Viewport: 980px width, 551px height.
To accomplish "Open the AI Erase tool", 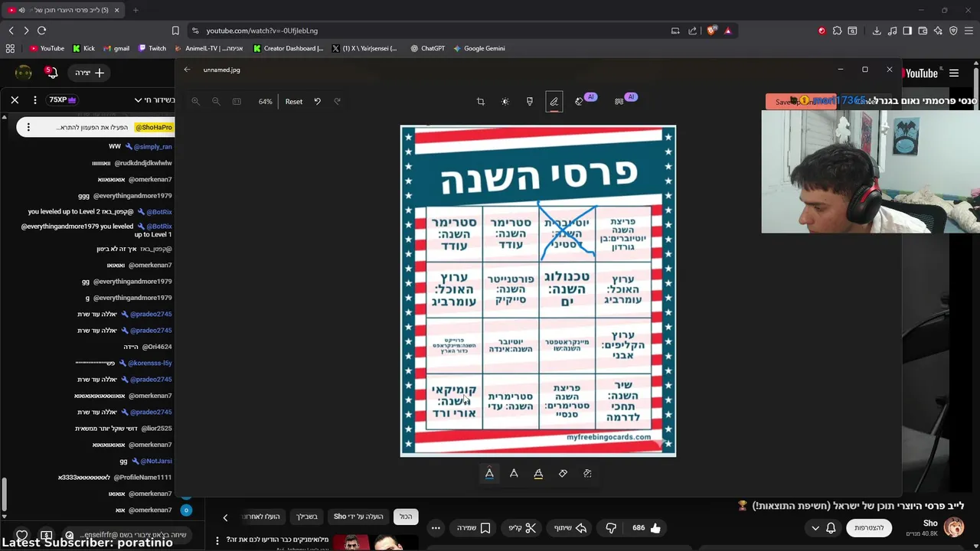I will 580,101.
